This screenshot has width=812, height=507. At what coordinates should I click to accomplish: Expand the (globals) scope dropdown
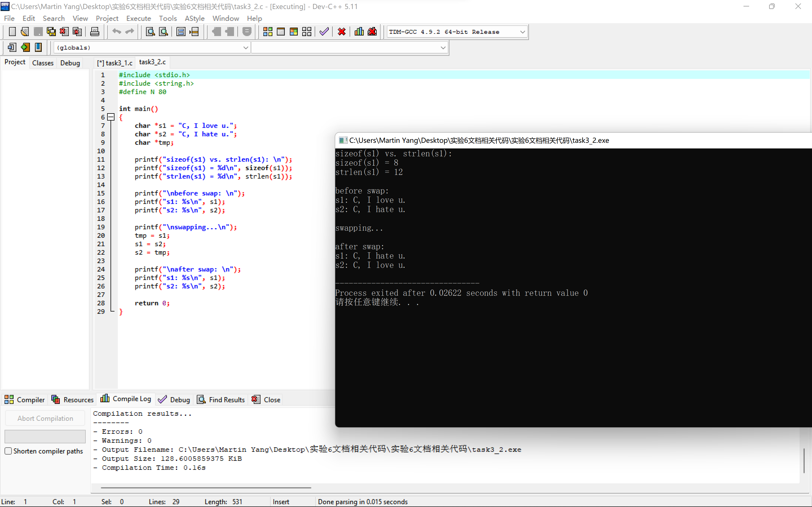[x=246, y=48]
